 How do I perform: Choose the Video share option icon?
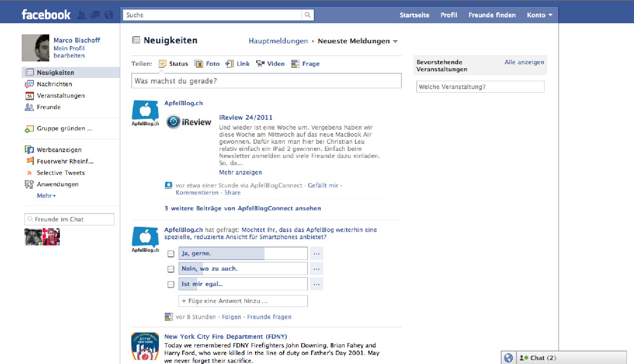coord(260,64)
